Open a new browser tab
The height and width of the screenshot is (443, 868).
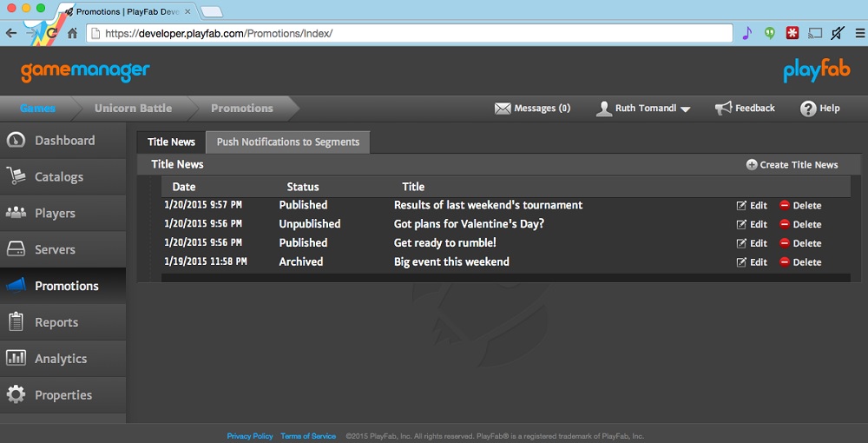(x=211, y=11)
